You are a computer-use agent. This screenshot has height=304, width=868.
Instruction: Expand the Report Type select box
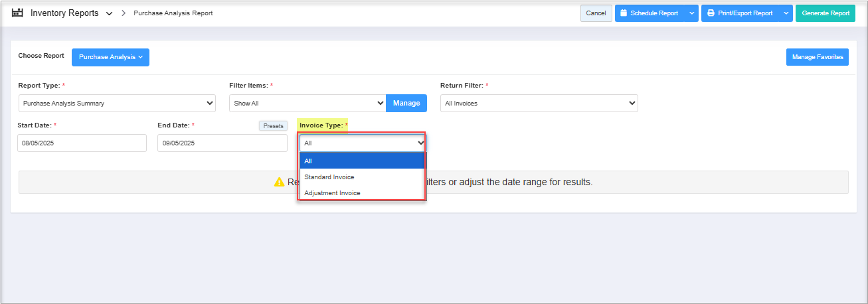117,103
